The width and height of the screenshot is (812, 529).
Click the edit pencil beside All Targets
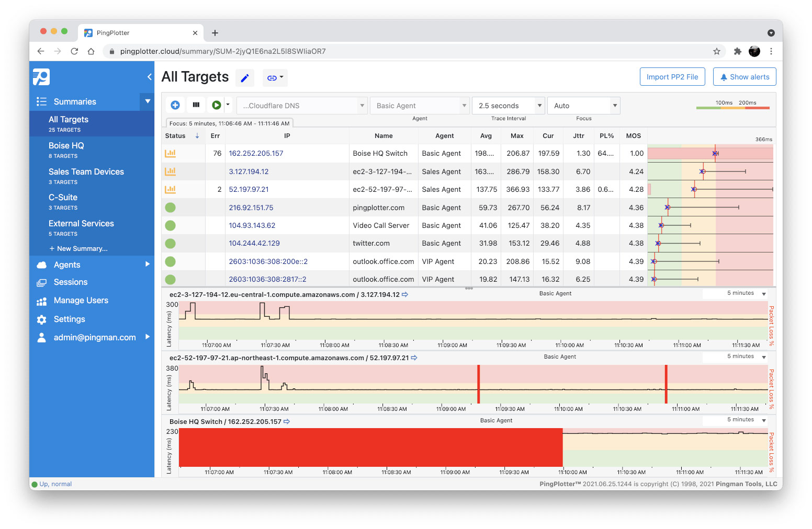click(x=244, y=78)
